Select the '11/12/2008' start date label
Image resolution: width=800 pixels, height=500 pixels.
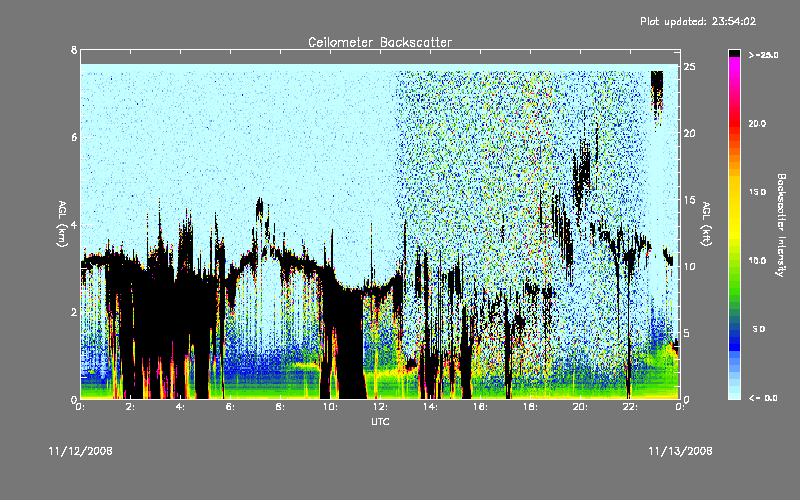pyautogui.click(x=81, y=451)
